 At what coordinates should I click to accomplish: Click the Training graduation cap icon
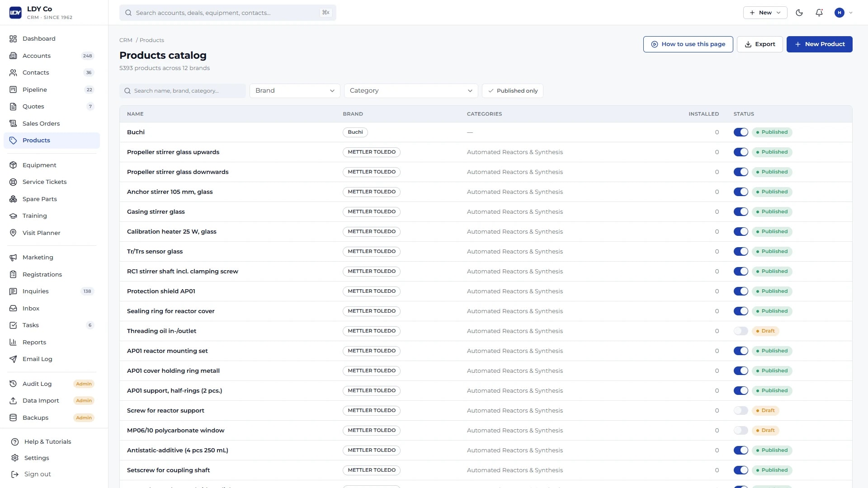(x=13, y=216)
